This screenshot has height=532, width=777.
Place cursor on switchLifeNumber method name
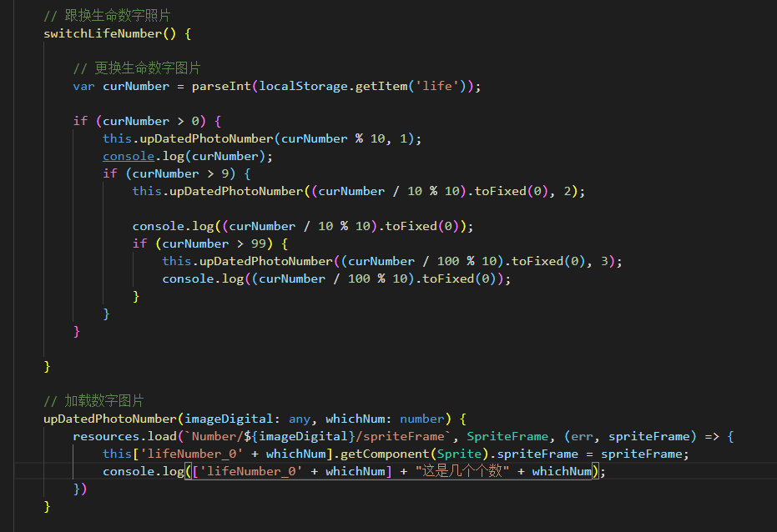103,33
